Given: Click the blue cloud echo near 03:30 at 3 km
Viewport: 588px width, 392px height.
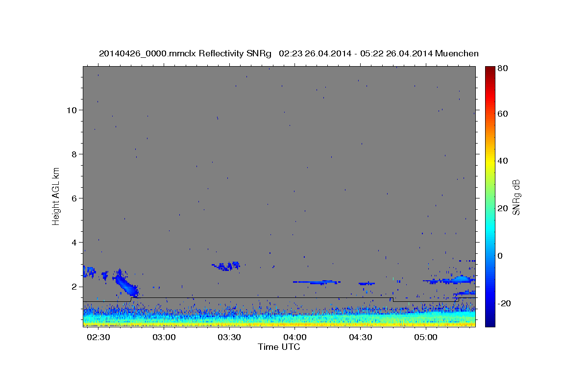Looking at the screenshot, I should pyautogui.click(x=226, y=266).
